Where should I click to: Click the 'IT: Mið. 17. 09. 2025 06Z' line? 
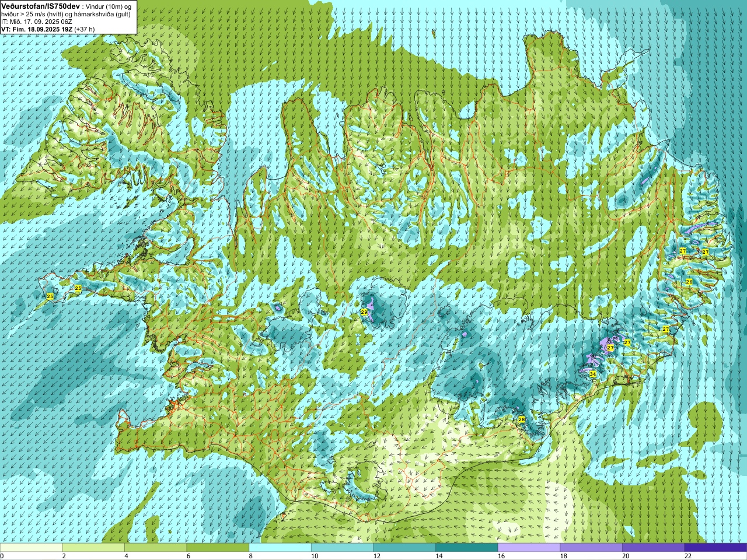point(37,22)
